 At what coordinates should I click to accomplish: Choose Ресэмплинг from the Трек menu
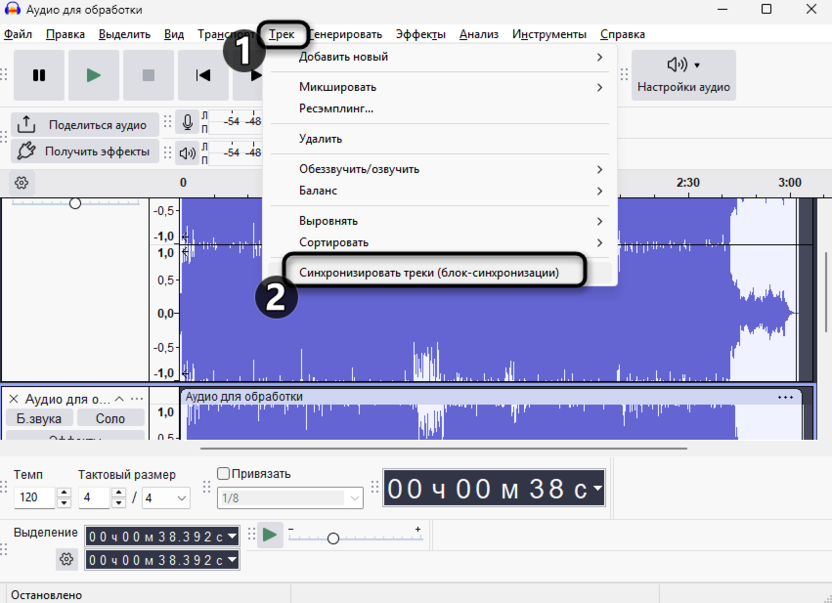pos(336,108)
